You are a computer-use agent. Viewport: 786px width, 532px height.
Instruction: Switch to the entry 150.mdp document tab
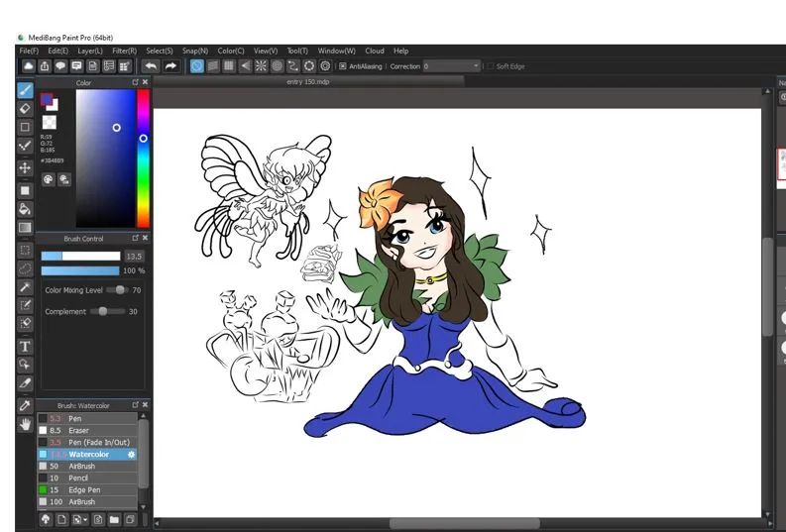pyautogui.click(x=308, y=81)
